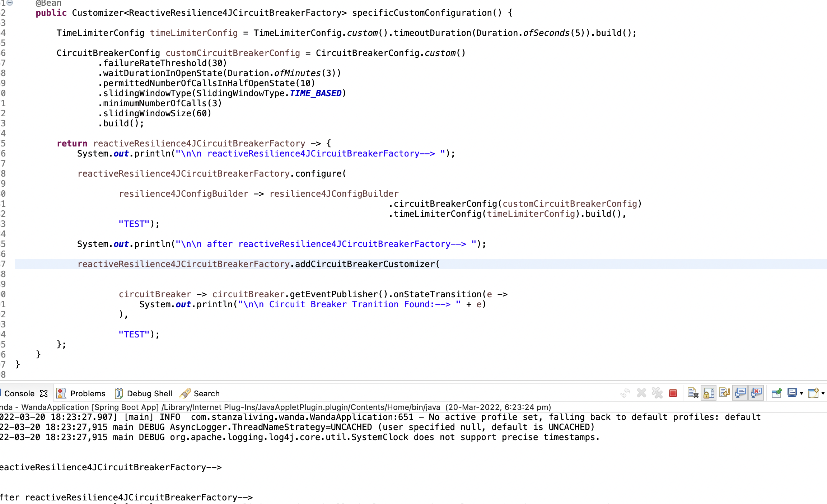The width and height of the screenshot is (827, 504).
Task: Click the customCircuitBreakerConfig variable declaration
Action: click(233, 53)
